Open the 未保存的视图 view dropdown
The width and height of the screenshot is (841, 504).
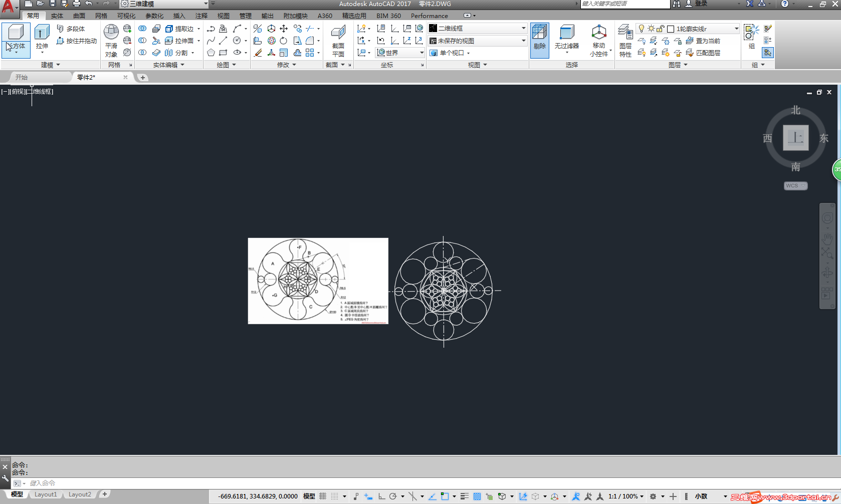coord(477,41)
